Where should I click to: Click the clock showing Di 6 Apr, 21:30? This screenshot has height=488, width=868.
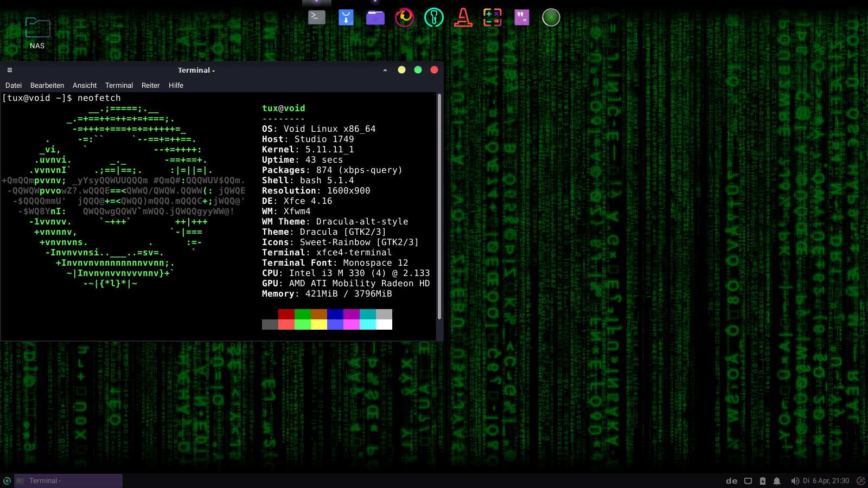[x=826, y=481]
